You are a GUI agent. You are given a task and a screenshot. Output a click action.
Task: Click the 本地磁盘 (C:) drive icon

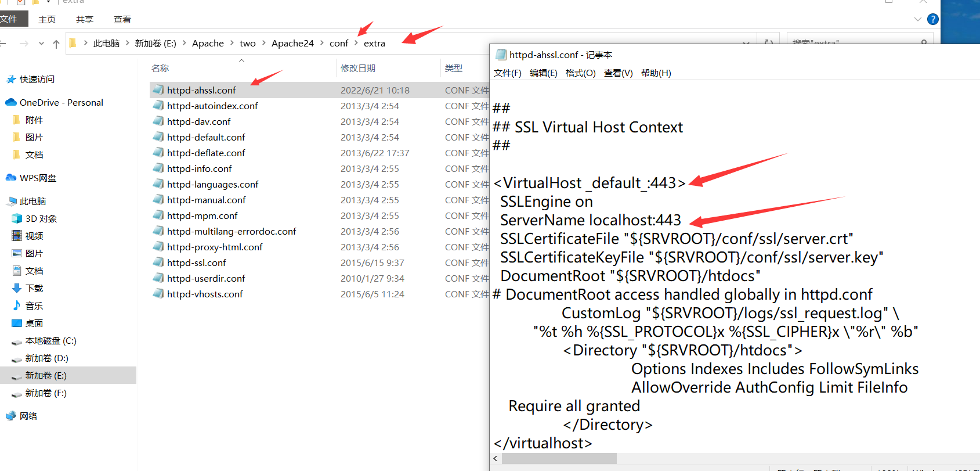pyautogui.click(x=17, y=341)
